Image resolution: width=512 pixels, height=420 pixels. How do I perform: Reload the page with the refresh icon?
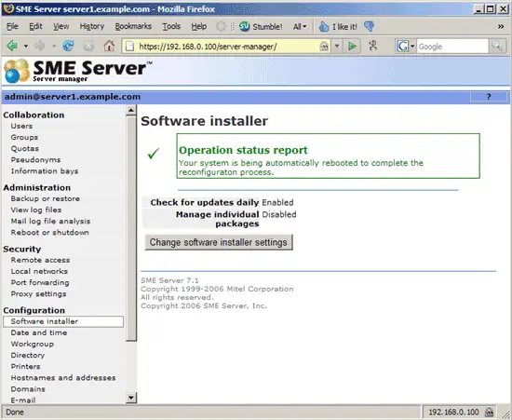pyautogui.click(x=69, y=46)
